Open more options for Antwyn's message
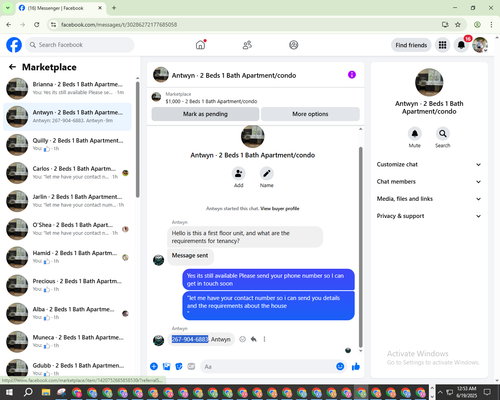Screen dimensions: 500x400 264,339
